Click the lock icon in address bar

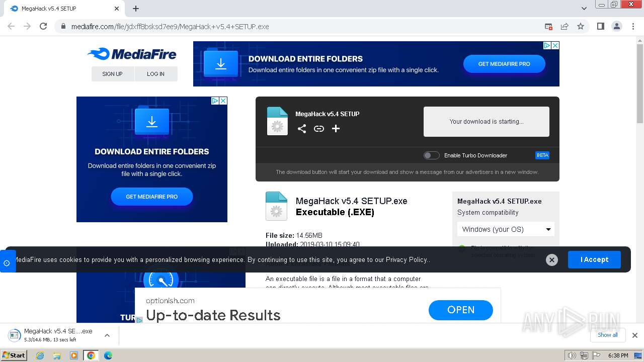[63, 27]
